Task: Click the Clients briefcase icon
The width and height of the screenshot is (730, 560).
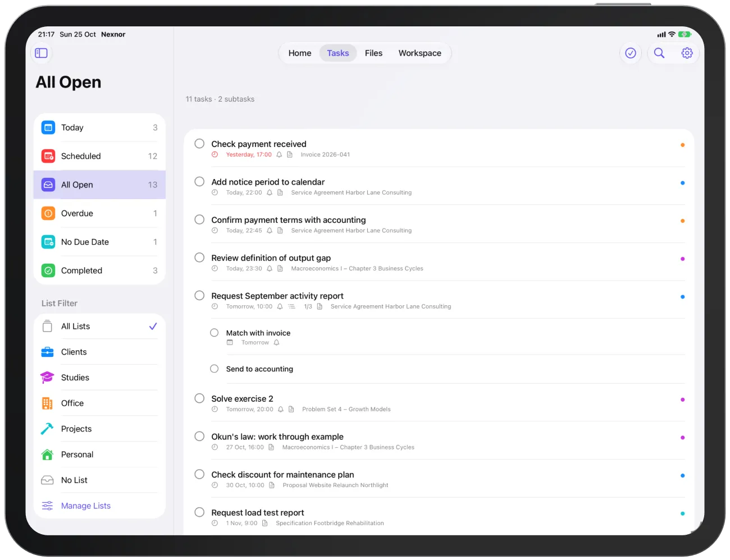Action: click(48, 352)
